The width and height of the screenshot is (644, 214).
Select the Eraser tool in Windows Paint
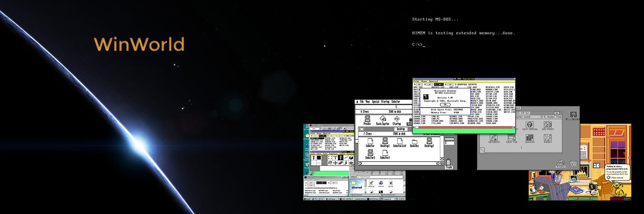click(340, 163)
